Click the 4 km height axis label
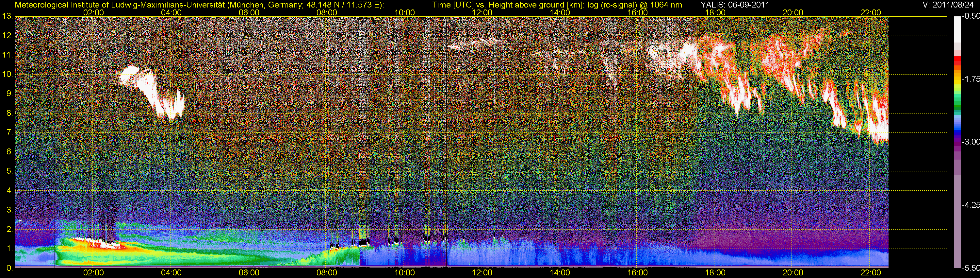 pyautogui.click(x=9, y=190)
